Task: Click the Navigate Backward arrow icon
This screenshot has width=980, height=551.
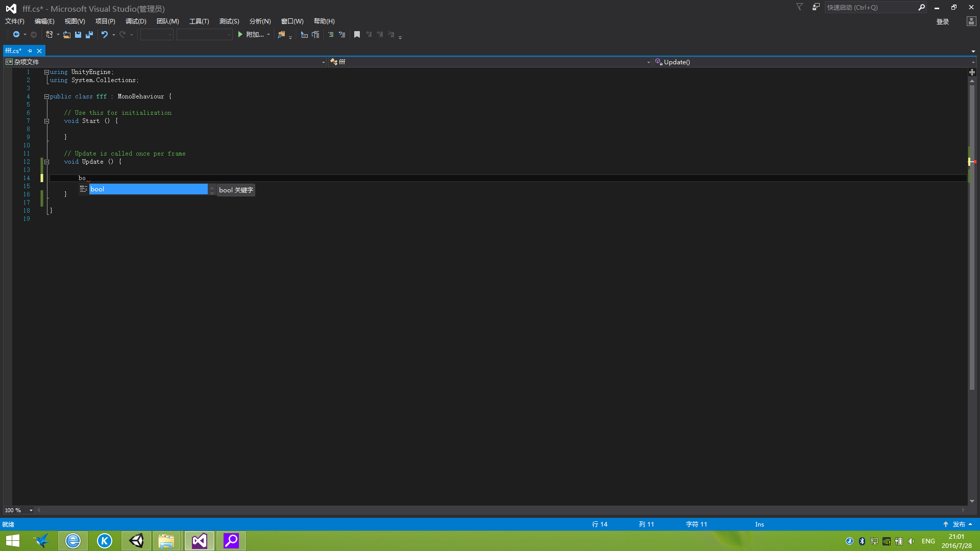Action: (x=16, y=35)
